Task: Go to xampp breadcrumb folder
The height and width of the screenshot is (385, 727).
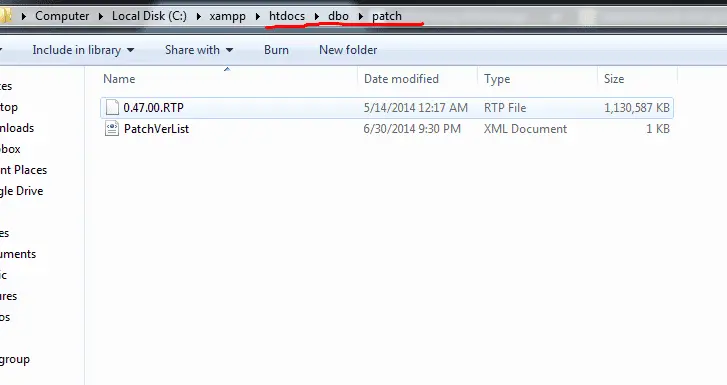Action: (227, 17)
